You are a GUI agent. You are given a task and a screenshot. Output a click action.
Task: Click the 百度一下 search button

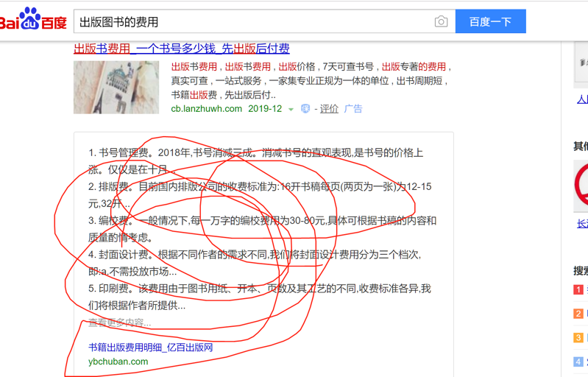pyautogui.click(x=491, y=21)
